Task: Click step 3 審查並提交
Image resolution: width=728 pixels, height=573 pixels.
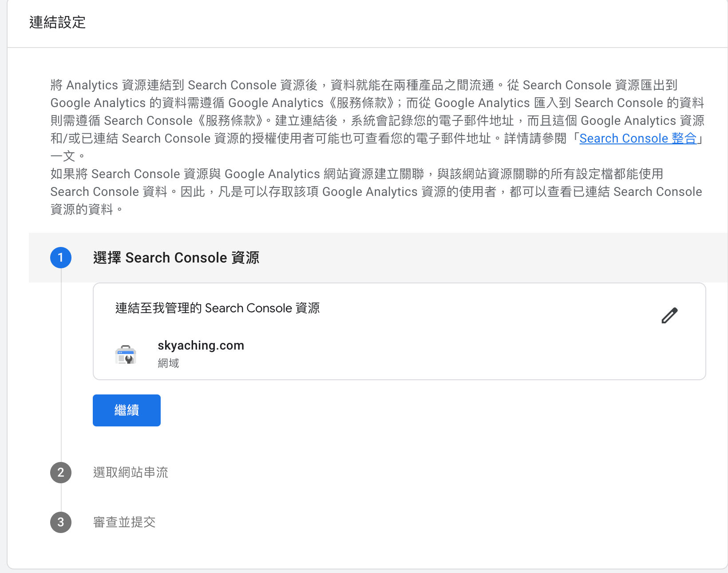Action: pos(124,522)
